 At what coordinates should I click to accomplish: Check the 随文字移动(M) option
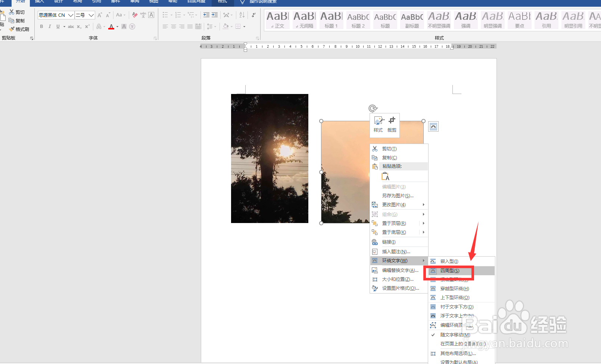461,335
